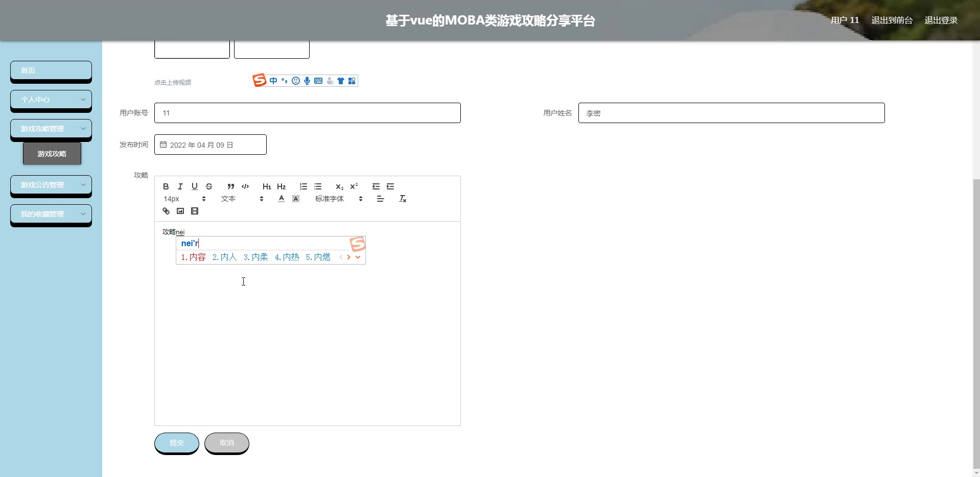Open Sogou toolbox grid icon
Image resolution: width=980 pixels, height=477 pixels.
click(x=352, y=81)
